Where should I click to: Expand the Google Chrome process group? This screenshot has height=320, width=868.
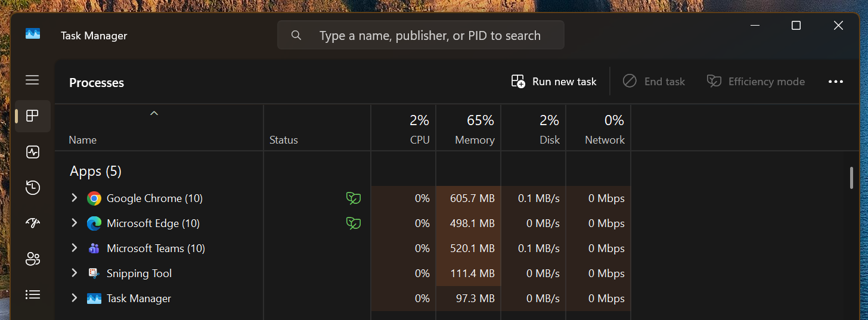tap(75, 198)
